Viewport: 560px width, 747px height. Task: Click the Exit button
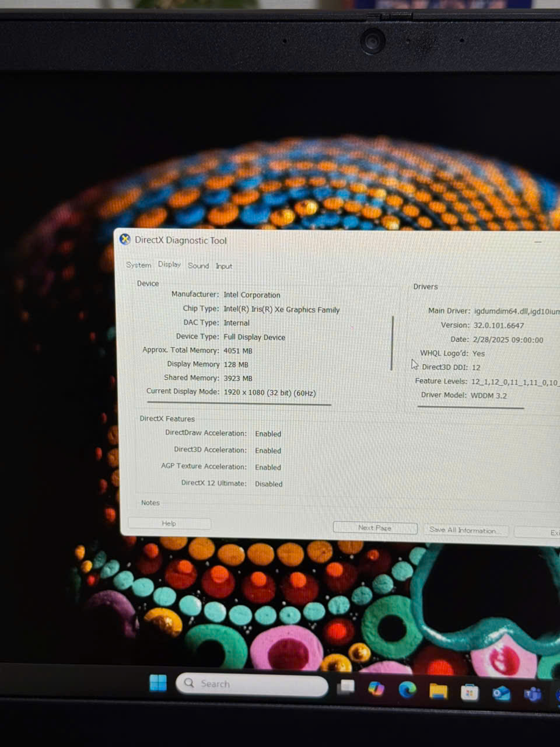(542, 532)
